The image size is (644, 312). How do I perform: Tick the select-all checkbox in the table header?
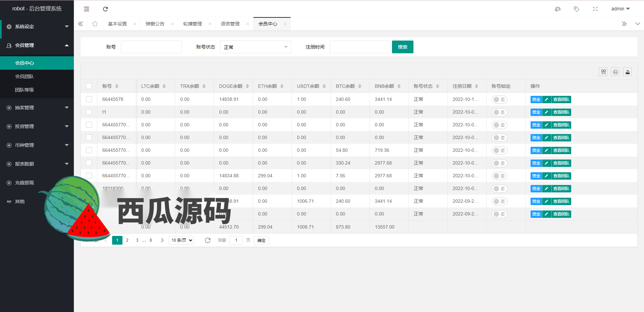(x=89, y=86)
